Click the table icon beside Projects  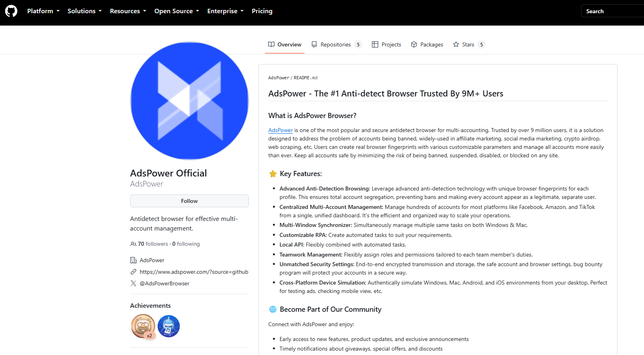[x=375, y=44]
